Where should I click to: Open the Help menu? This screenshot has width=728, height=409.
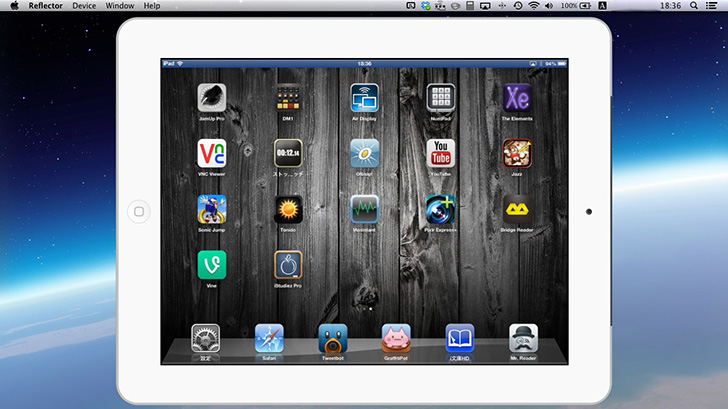(151, 6)
